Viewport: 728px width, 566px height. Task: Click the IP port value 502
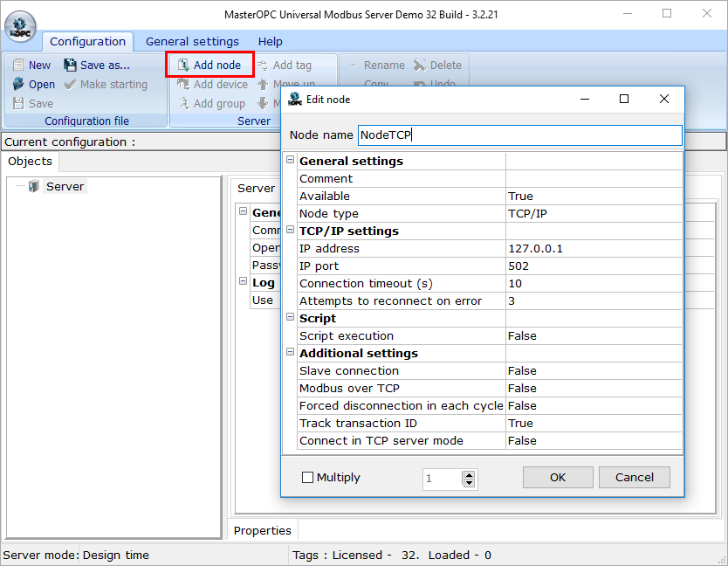[x=594, y=266]
